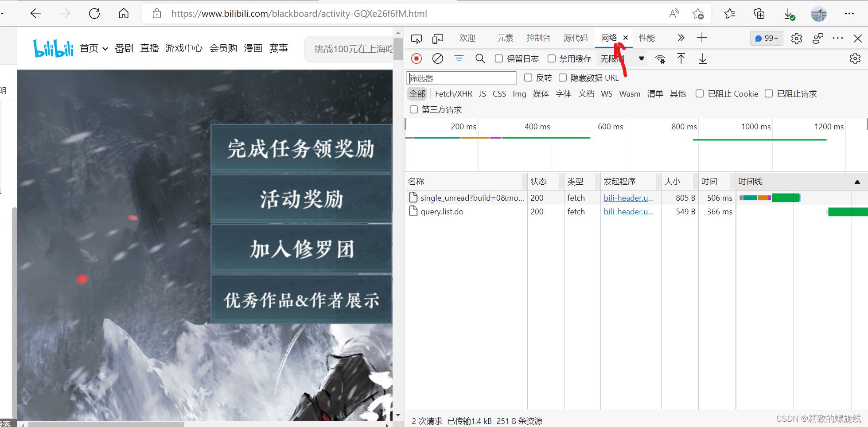The height and width of the screenshot is (427, 868).
Task: Add page to favorites star icon
Action: pyautogui.click(x=698, y=14)
